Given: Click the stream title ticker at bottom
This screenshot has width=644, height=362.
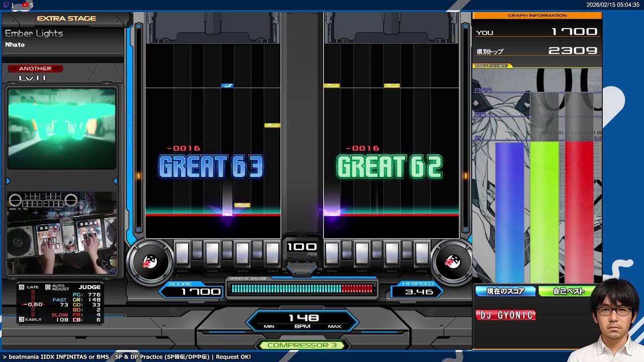Looking at the screenshot, I should [127, 357].
